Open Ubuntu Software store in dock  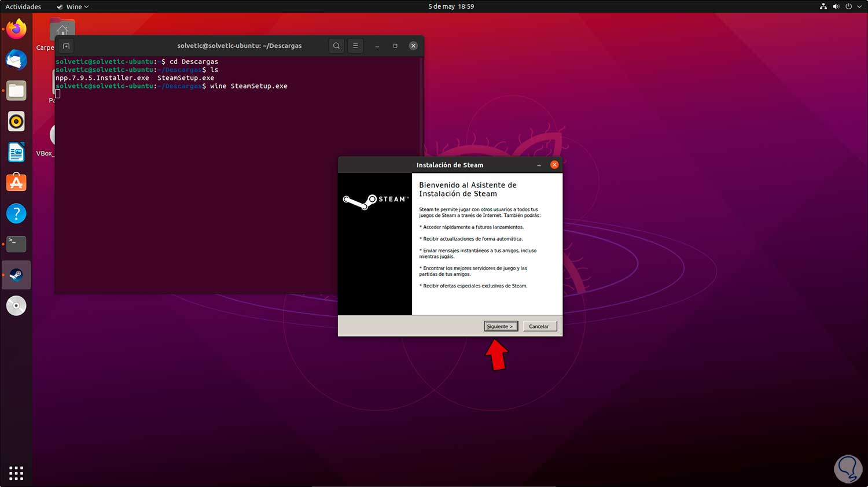pos(16,183)
